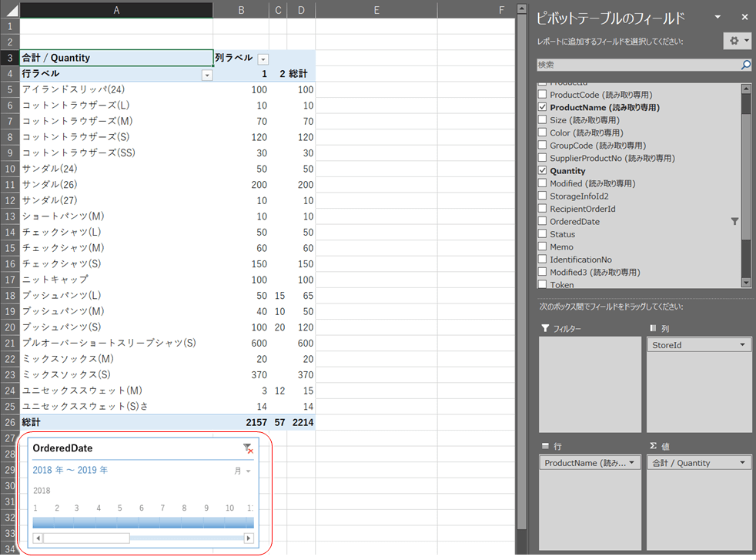This screenshot has height=560, width=756.
Task: Click the search magnifier icon in field list
Action: pyautogui.click(x=745, y=65)
